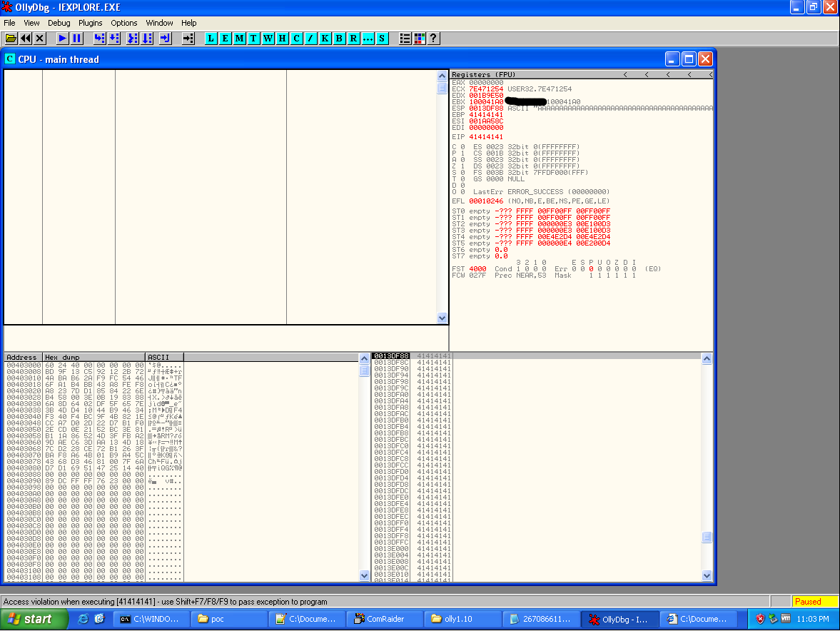This screenshot has height=631, width=840.
Task: Click the Windows Start button
Action: click(x=34, y=619)
